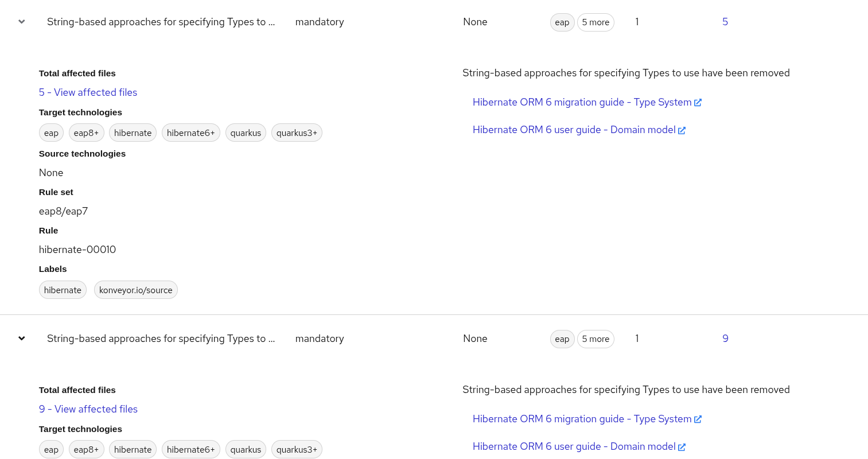This screenshot has width=868, height=459.
Task: Show '5 more' technologies in second row
Action: pyautogui.click(x=595, y=339)
